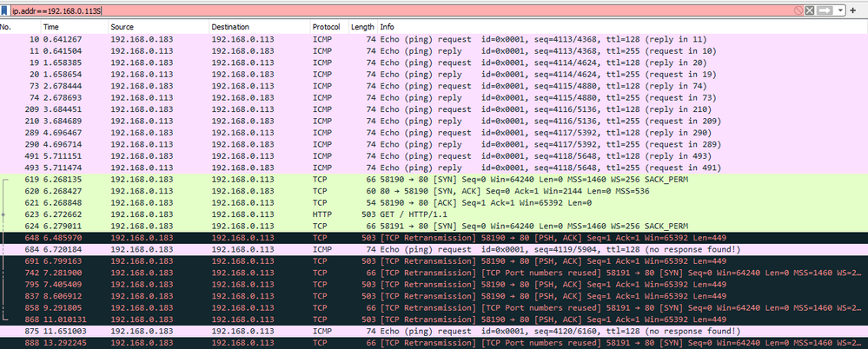Sort packets by the No. column

(x=21, y=27)
